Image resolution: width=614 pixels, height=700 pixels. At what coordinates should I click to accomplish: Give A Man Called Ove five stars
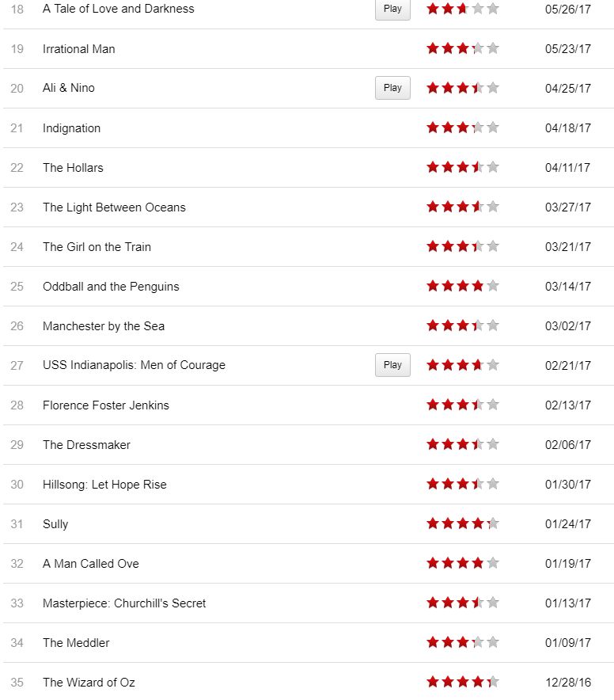click(x=493, y=563)
